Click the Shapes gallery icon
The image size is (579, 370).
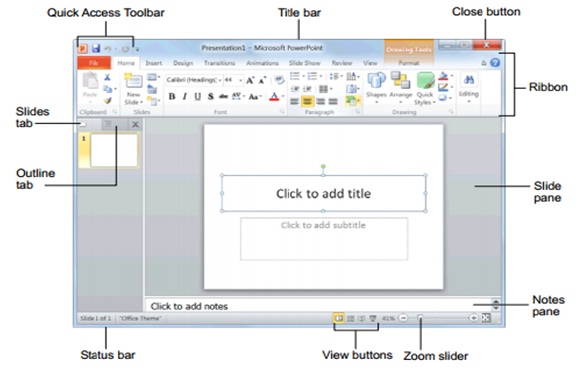pos(376,80)
